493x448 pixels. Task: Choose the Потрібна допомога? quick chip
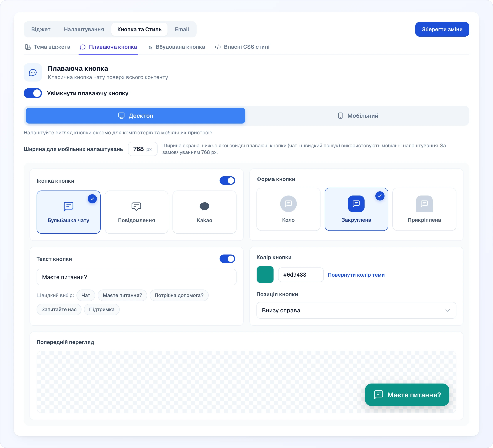179,295
